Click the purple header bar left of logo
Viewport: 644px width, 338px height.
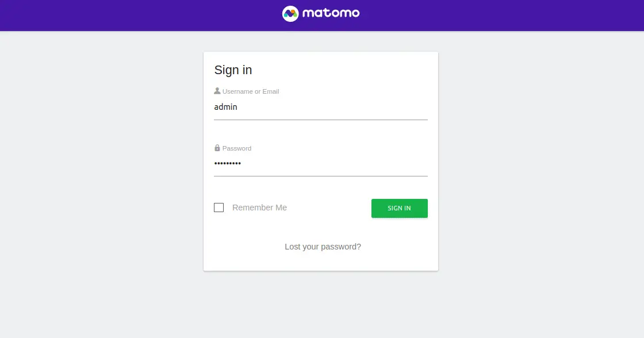pos(140,15)
